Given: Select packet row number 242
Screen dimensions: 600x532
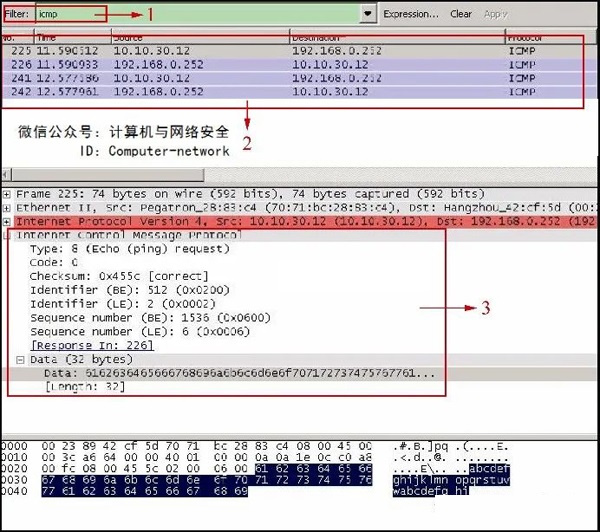Looking at the screenshot, I should (300, 92).
